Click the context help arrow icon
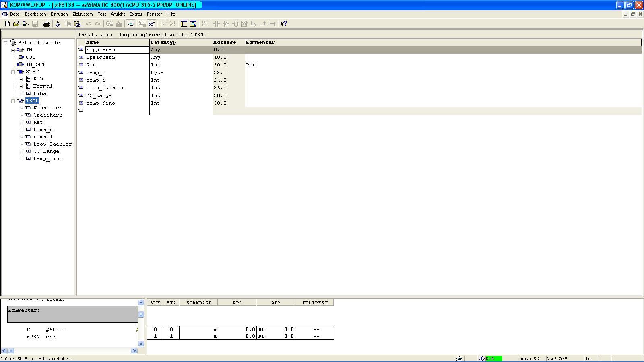Image resolution: width=644 pixels, height=362 pixels. pos(284,24)
